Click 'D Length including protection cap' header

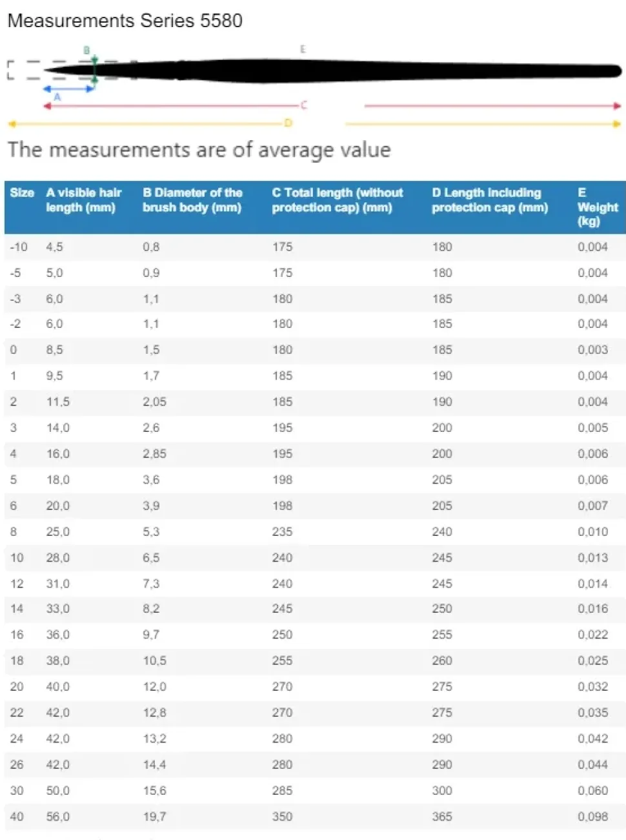point(489,200)
